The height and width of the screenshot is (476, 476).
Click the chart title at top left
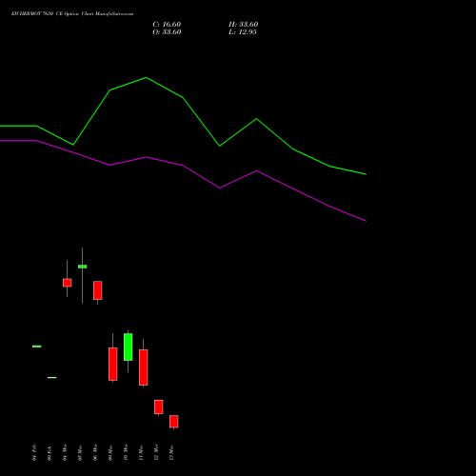(x=72, y=14)
